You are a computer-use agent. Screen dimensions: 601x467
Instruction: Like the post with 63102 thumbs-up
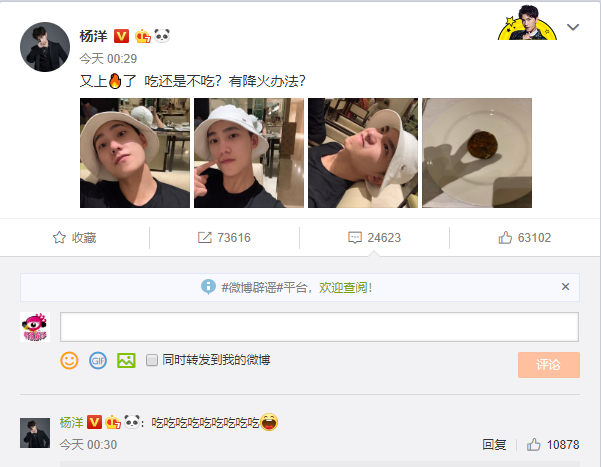505,237
